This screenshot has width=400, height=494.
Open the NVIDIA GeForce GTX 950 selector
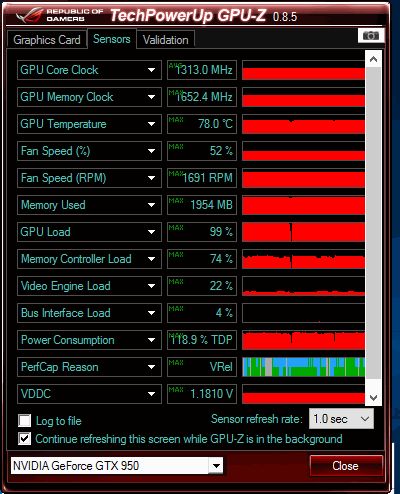(x=117, y=466)
